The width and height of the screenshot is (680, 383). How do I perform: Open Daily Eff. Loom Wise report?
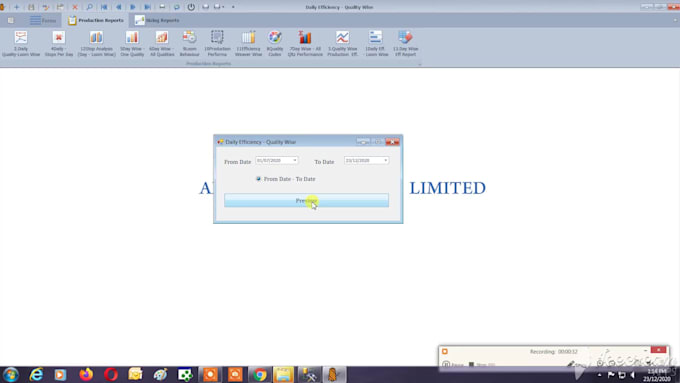pyautogui.click(x=376, y=44)
